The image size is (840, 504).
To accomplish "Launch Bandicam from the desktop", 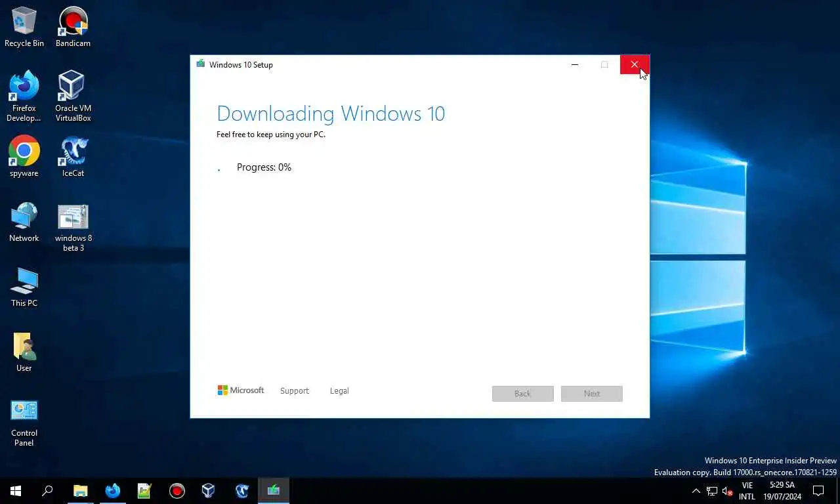I will 73,27.
